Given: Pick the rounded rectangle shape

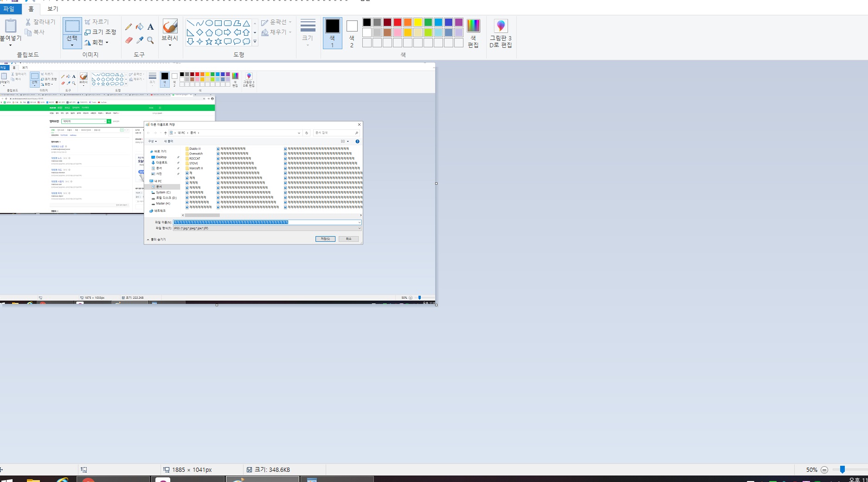Looking at the screenshot, I should coord(227,23).
